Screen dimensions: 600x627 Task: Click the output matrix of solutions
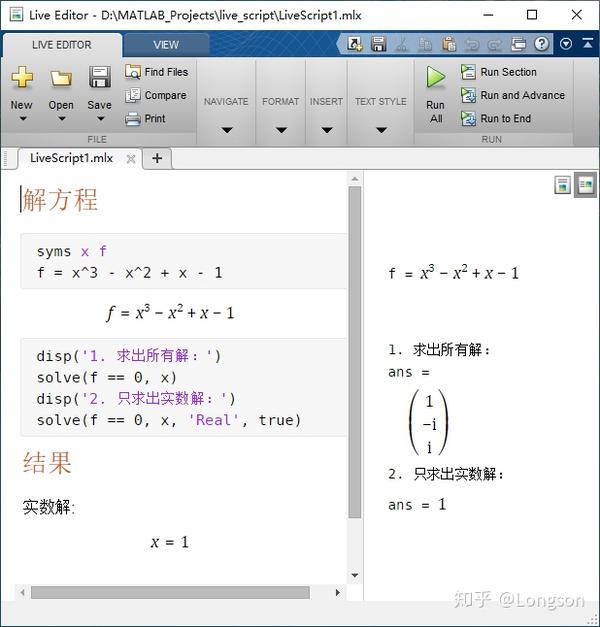428,423
